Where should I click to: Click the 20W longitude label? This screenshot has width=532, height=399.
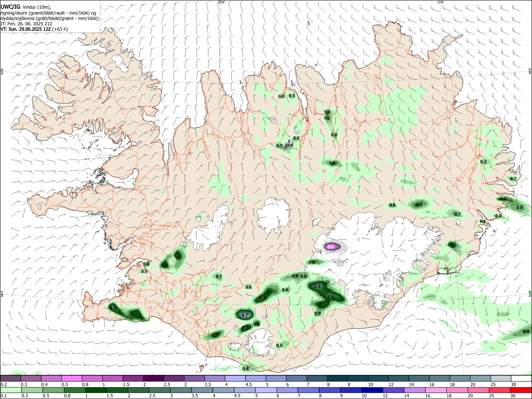[221, 2]
